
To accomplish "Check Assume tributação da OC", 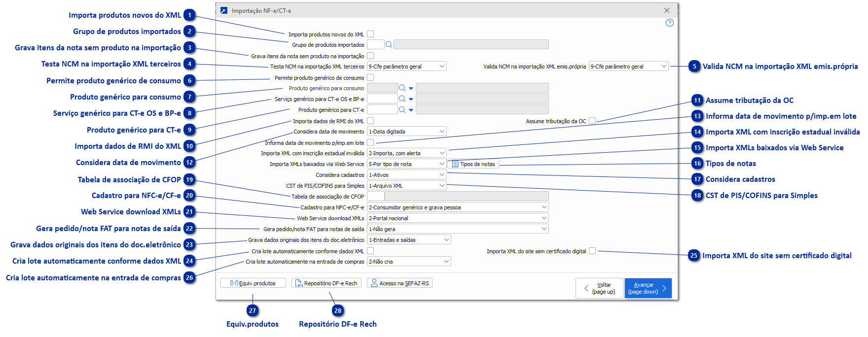I will [592, 121].
